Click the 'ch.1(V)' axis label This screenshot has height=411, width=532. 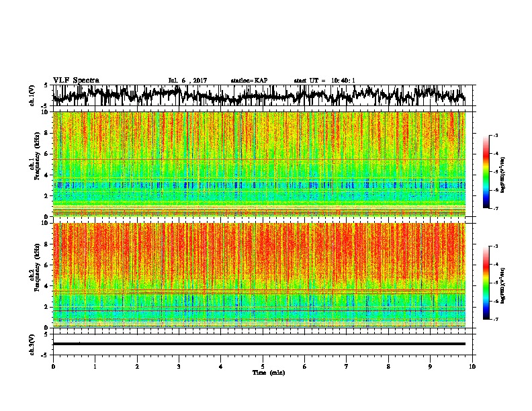[32, 95]
